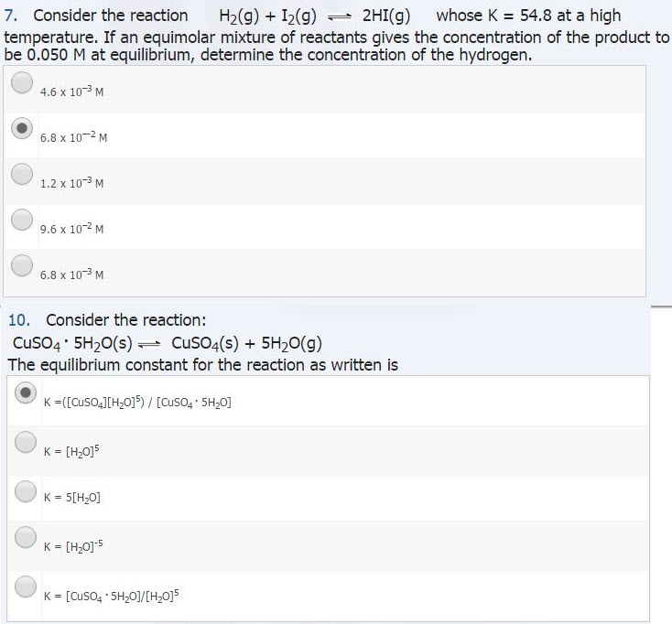Select the 4.6 x 10⁻³ M radio option
The width and height of the screenshot is (672, 624).
[22, 82]
